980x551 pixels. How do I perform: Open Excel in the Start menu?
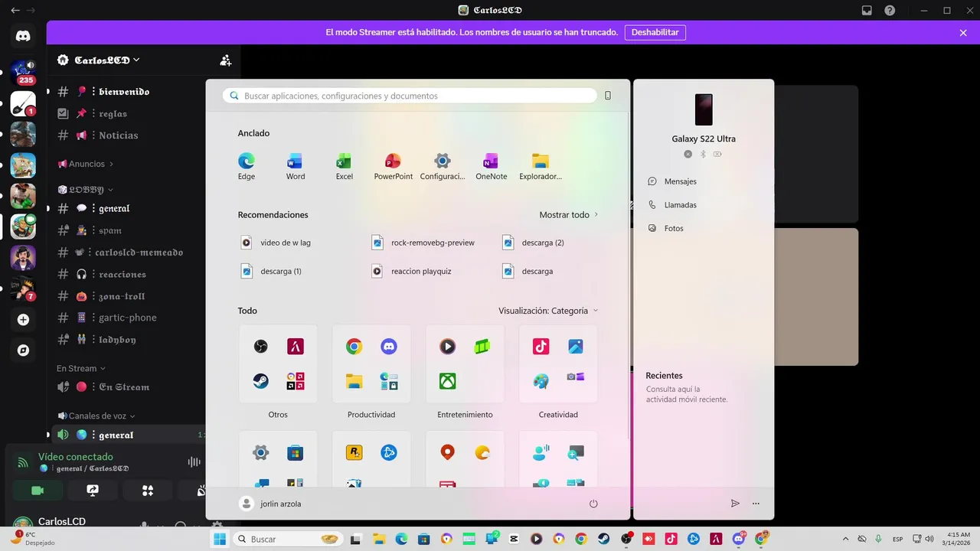tap(344, 166)
